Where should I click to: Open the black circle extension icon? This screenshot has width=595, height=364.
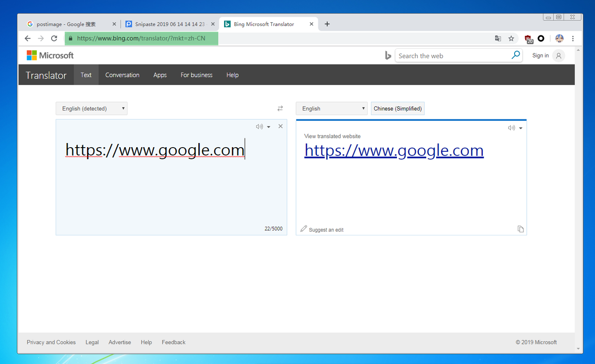[541, 39]
